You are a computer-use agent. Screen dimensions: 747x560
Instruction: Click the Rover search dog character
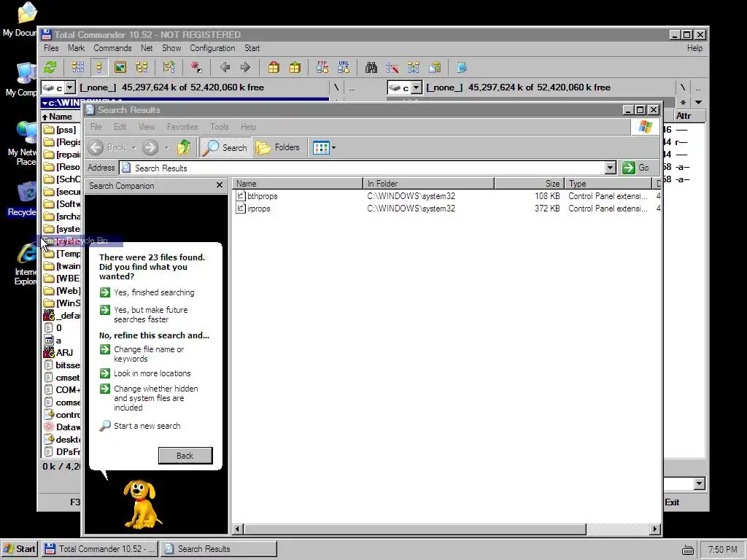(x=142, y=504)
